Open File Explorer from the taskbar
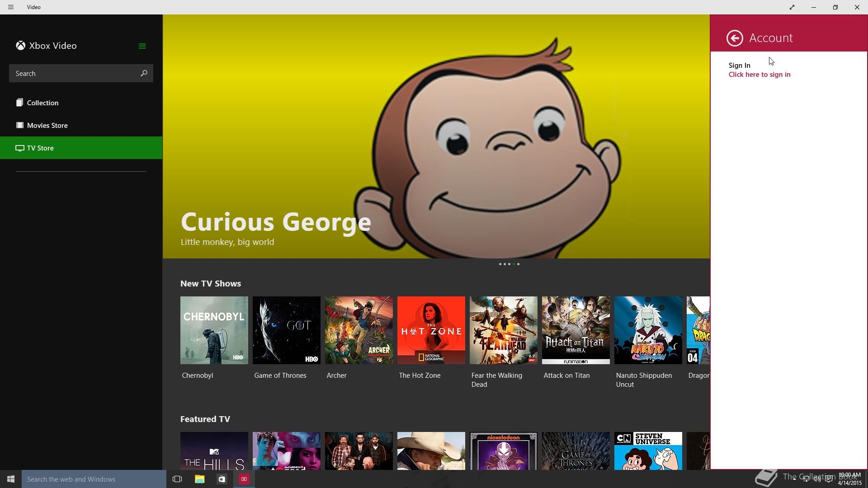Image resolution: width=868 pixels, height=488 pixels. point(199,479)
